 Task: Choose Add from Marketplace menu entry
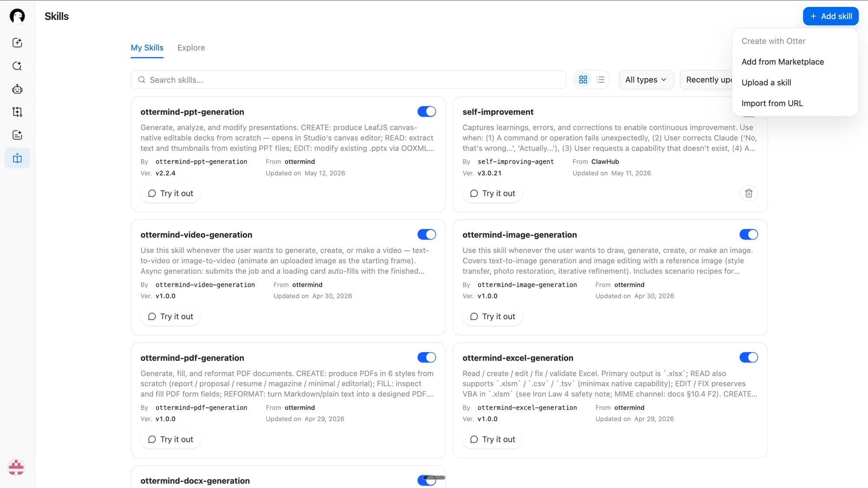[783, 62]
